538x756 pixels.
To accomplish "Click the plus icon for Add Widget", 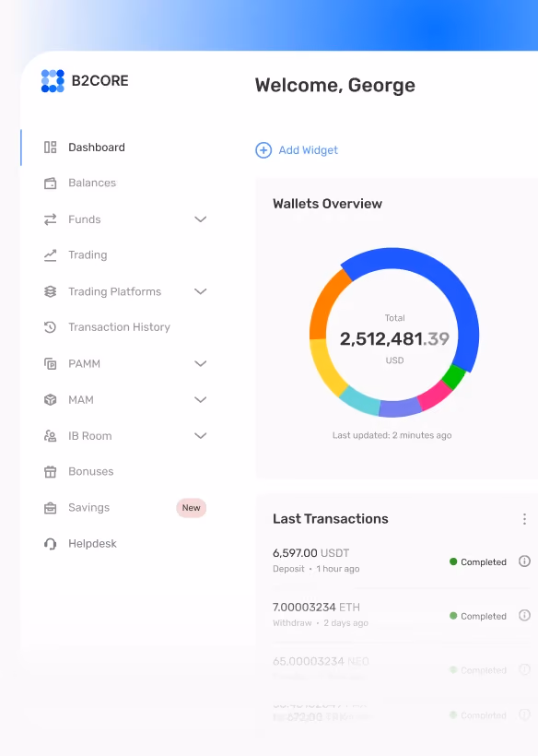I will (263, 150).
